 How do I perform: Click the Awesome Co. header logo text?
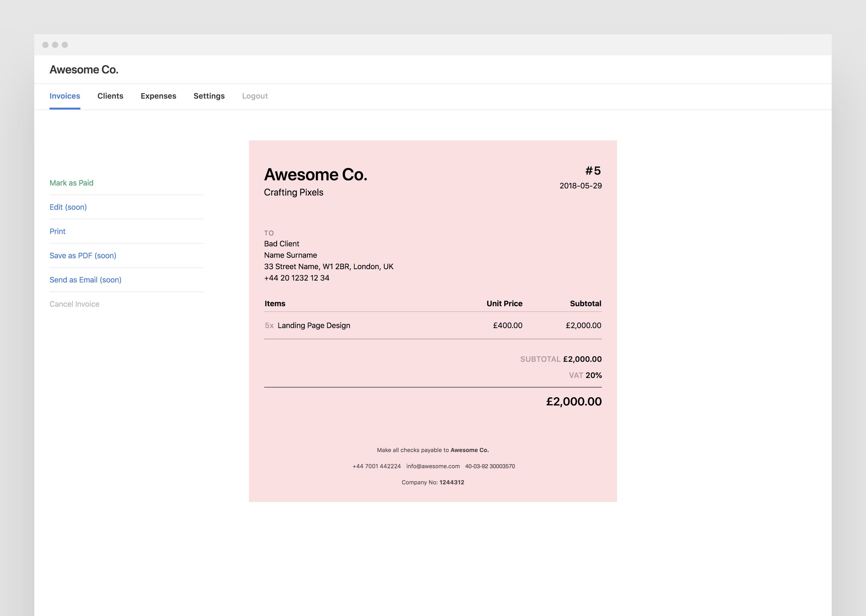(x=84, y=69)
